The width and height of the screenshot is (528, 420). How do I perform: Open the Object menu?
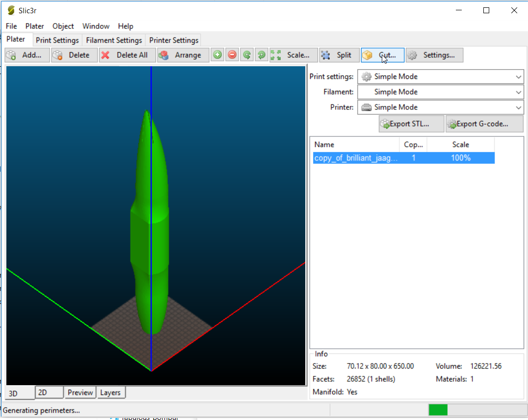pyautogui.click(x=63, y=26)
